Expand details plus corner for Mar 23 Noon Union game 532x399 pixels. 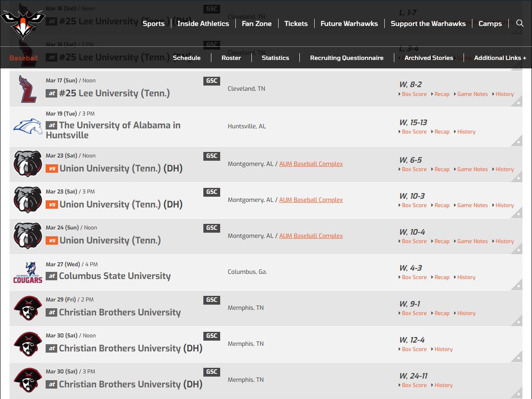[x=518, y=178]
